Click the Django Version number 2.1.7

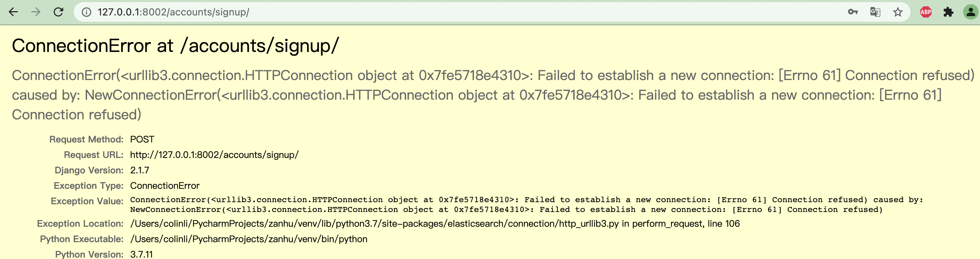[x=140, y=170]
